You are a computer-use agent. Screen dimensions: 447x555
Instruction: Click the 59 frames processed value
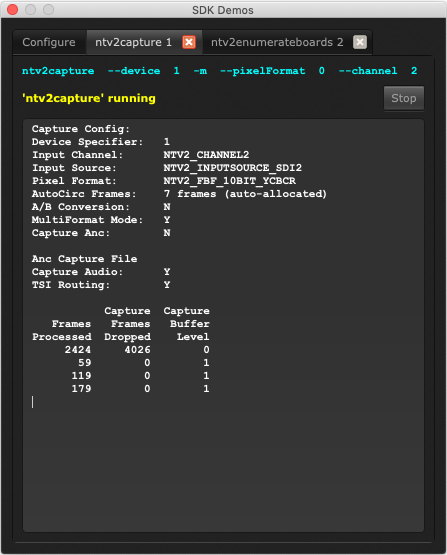[x=85, y=363]
